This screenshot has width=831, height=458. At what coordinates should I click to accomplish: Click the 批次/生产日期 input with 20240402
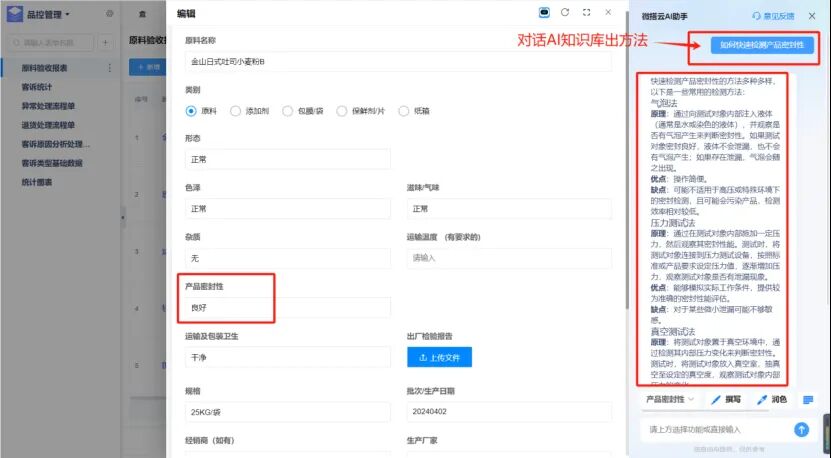click(509, 412)
